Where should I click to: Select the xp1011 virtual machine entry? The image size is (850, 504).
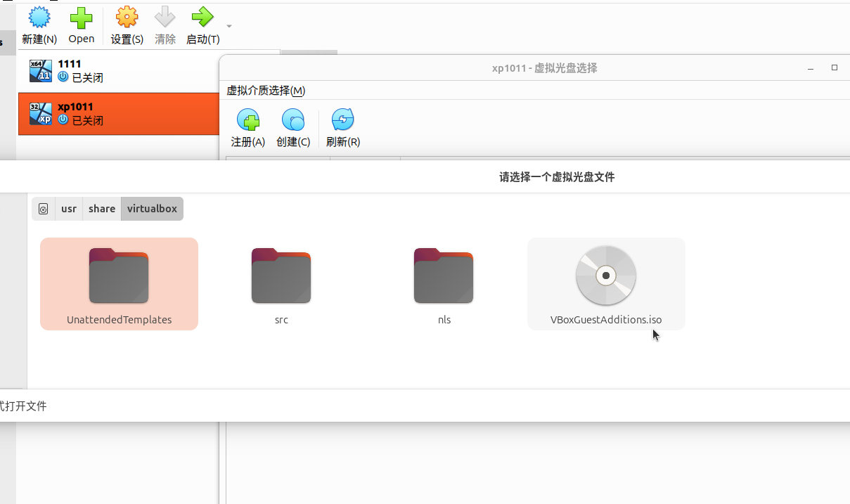[x=118, y=114]
